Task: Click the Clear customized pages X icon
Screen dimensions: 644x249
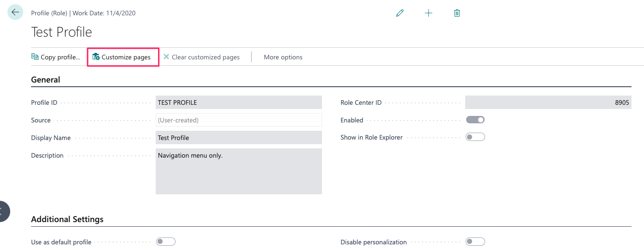Action: pos(166,57)
